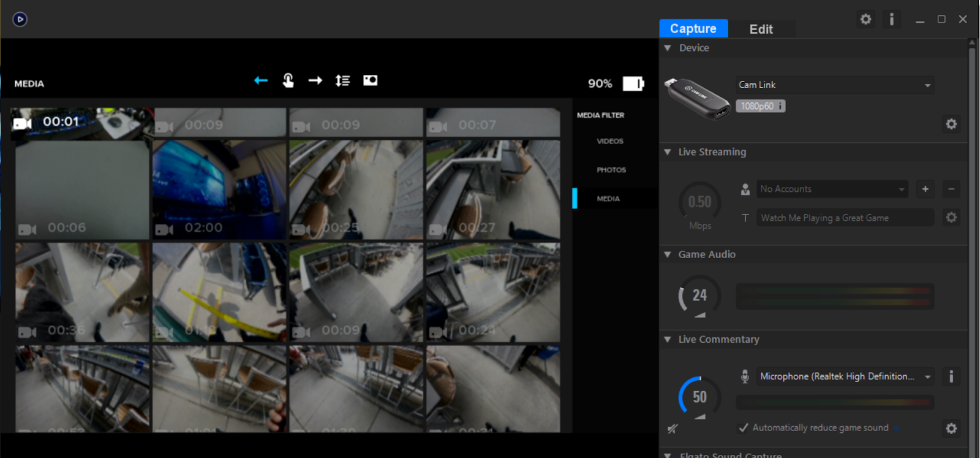The height and width of the screenshot is (458, 980).
Task: Click the photo camera icon in preview
Action: tap(371, 80)
